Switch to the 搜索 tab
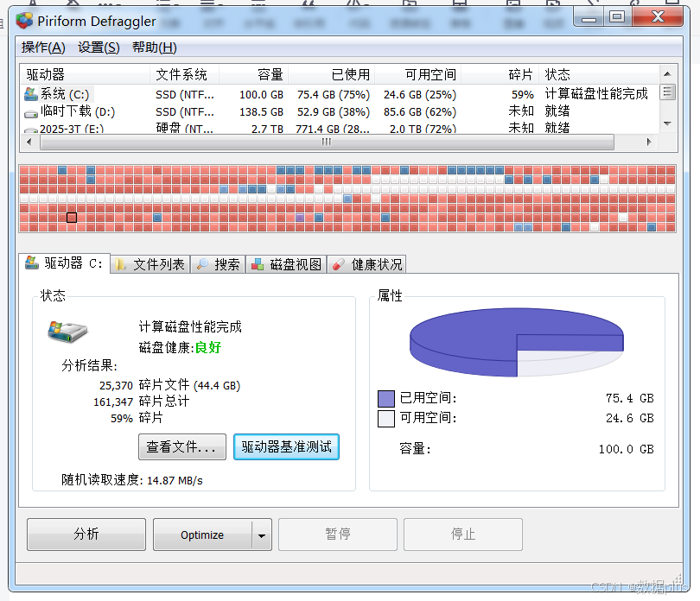The image size is (700, 601). click(219, 264)
